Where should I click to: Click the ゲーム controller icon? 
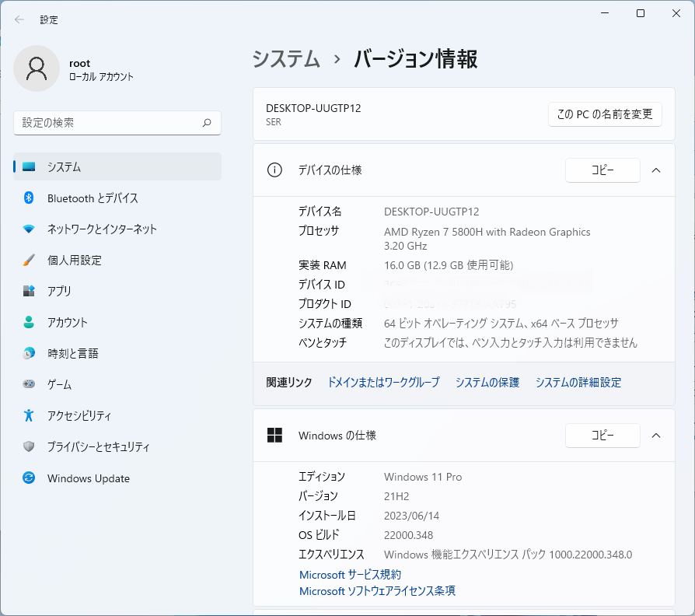point(29,384)
